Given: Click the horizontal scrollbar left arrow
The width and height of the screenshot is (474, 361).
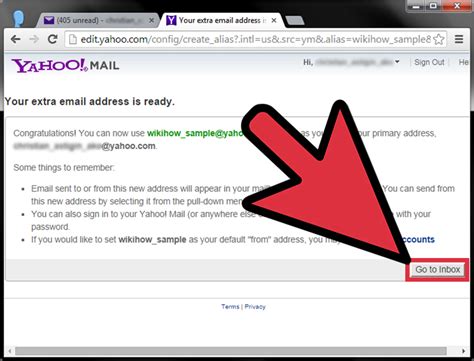Looking at the screenshot, I should click(10, 351).
